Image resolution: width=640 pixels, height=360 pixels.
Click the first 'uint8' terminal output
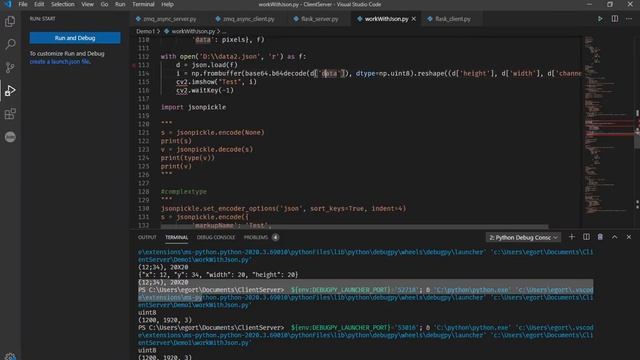147,313
